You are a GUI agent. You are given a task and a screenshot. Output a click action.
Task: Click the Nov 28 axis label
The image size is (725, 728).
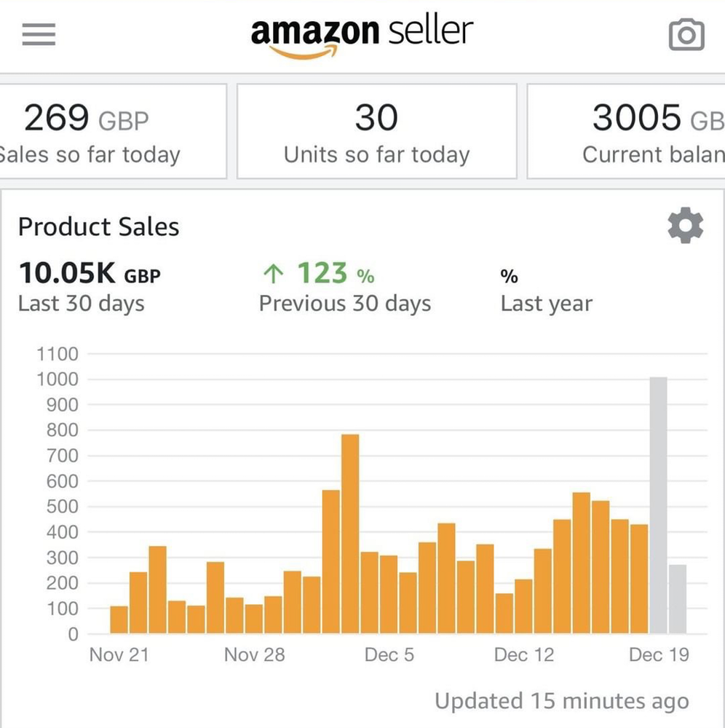(254, 655)
